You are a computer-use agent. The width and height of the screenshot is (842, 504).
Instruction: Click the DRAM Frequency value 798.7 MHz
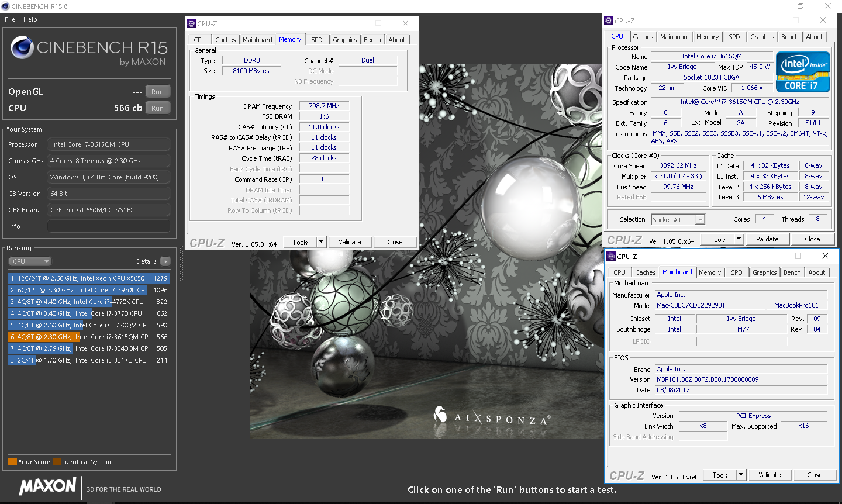(x=324, y=106)
